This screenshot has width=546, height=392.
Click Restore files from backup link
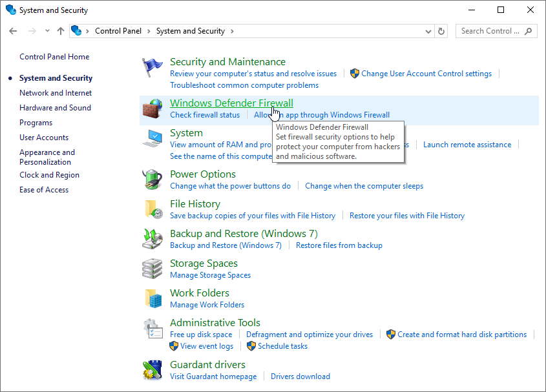coord(339,245)
